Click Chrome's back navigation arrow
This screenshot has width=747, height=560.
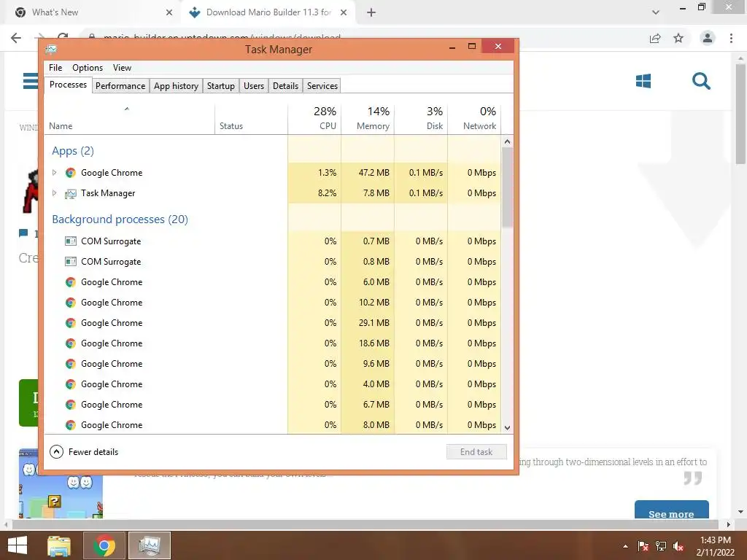click(x=16, y=38)
